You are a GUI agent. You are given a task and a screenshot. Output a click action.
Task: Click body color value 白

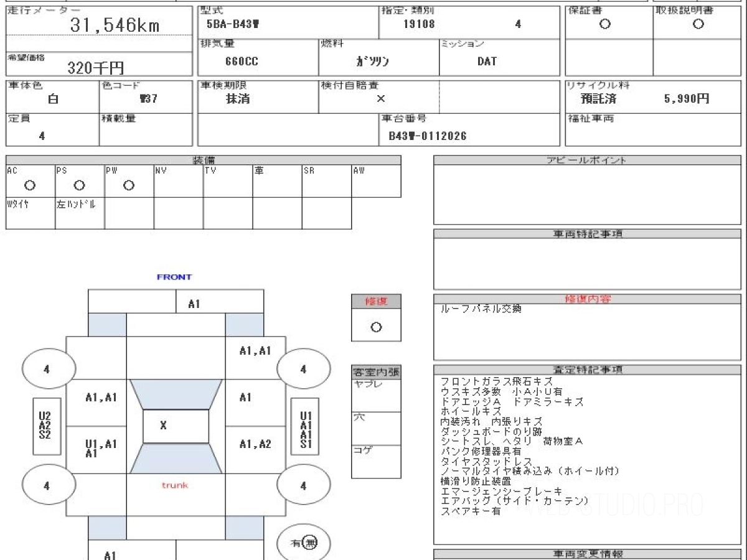click(54, 99)
